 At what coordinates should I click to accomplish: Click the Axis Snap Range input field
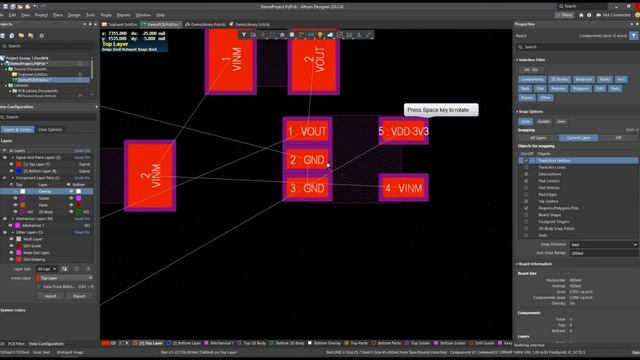click(x=604, y=253)
